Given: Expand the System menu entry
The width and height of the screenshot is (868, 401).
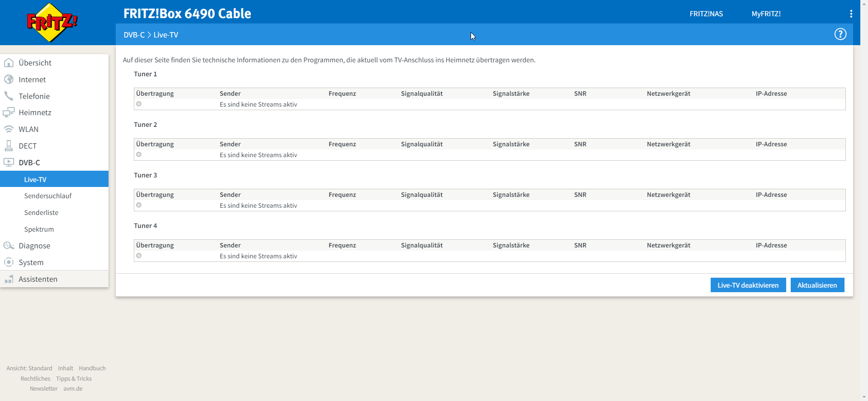Looking at the screenshot, I should pos(54,262).
